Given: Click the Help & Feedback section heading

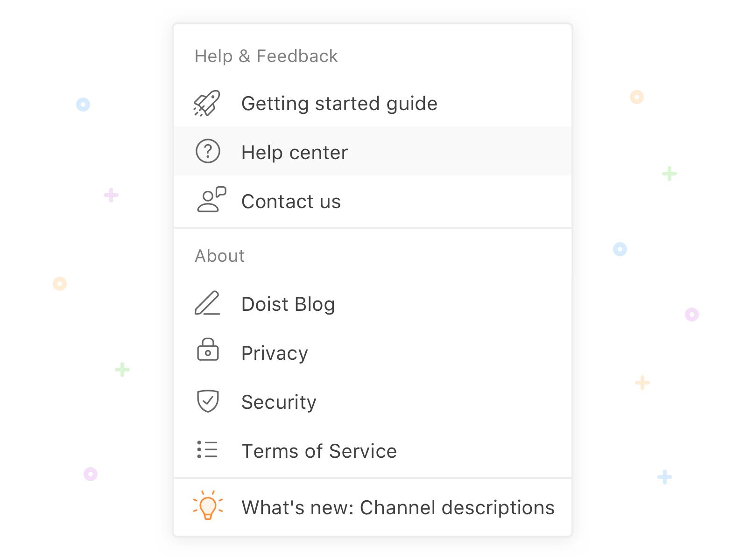Looking at the screenshot, I should (266, 56).
